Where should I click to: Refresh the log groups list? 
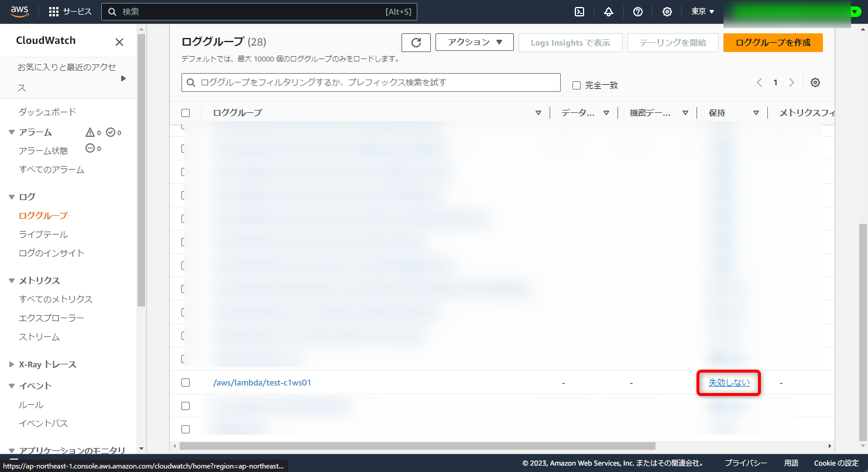(x=416, y=42)
